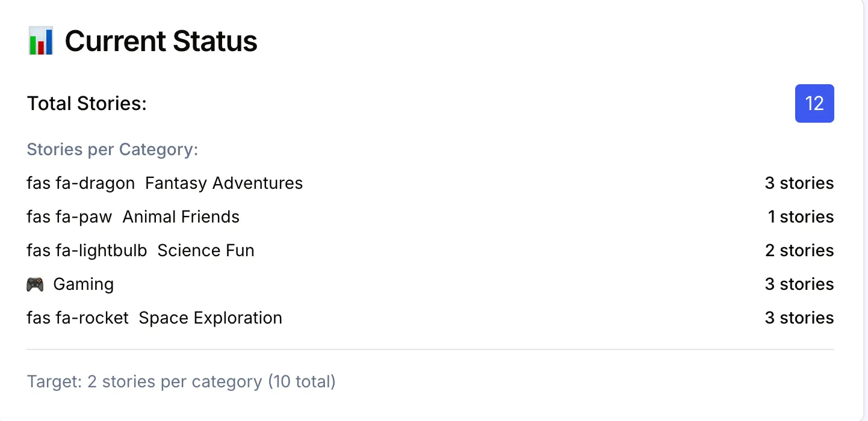Select the gamepad icon next to Gaming
Image resolution: width=868 pixels, height=421 pixels.
(x=35, y=283)
